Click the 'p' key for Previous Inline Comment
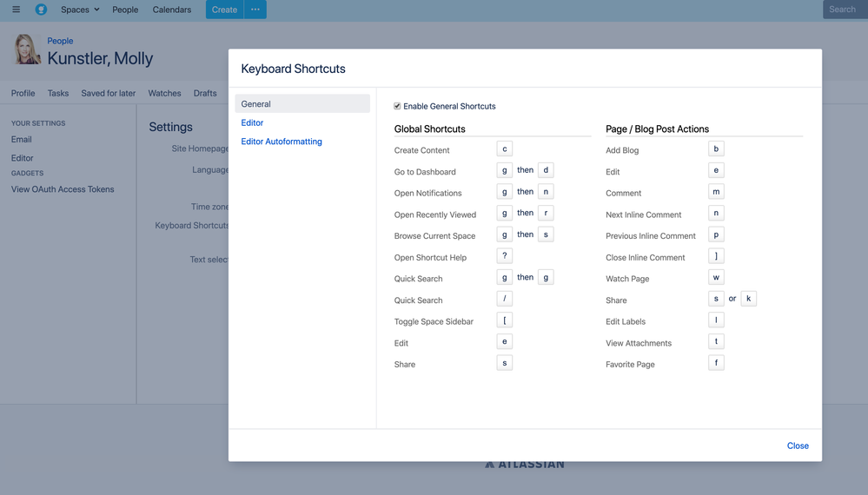The image size is (868, 495). point(716,234)
